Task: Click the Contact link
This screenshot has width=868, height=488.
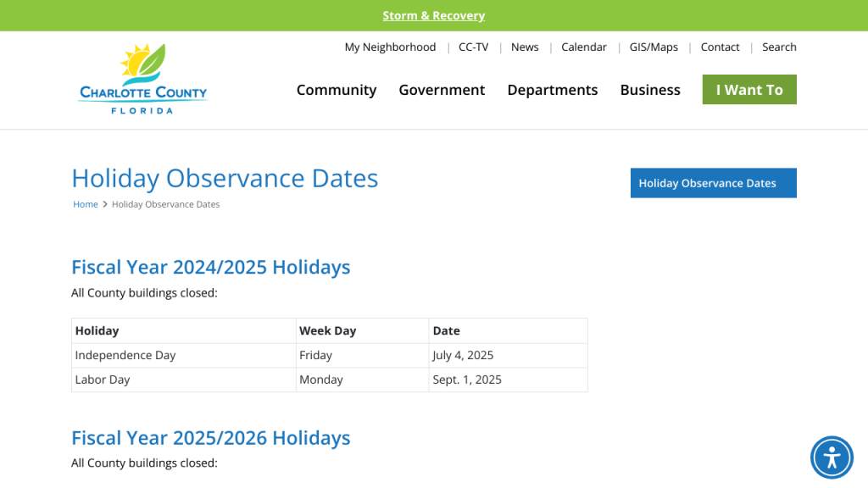Action: 720,47
